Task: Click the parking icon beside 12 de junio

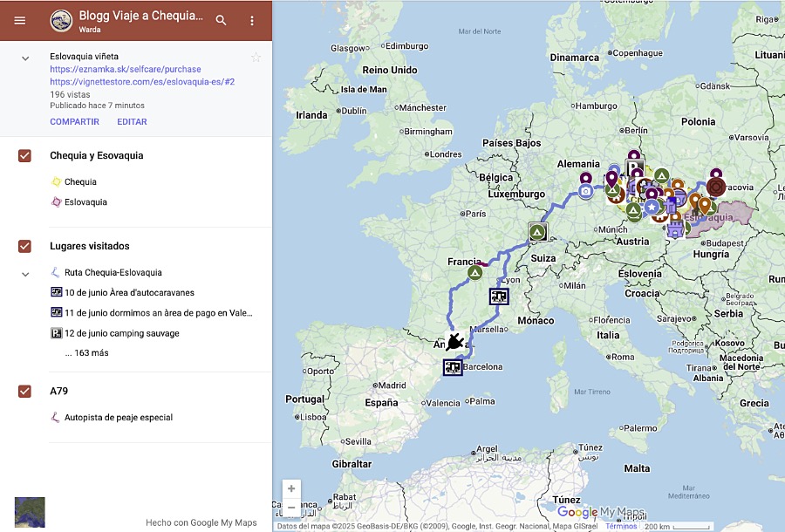Action: pos(56,333)
